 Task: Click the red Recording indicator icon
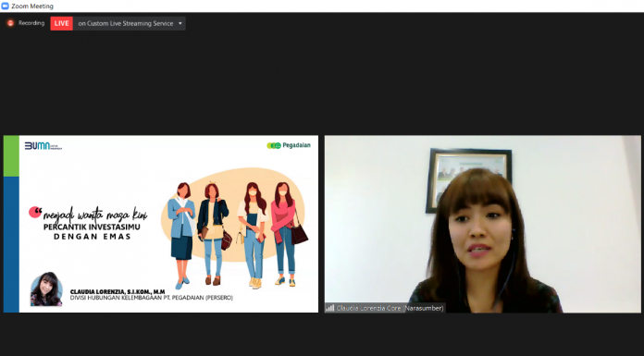tap(11, 23)
